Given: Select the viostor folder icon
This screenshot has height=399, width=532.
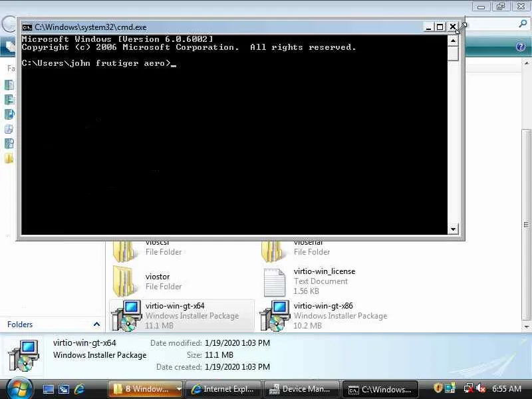Looking at the screenshot, I should pyautogui.click(x=124, y=281).
